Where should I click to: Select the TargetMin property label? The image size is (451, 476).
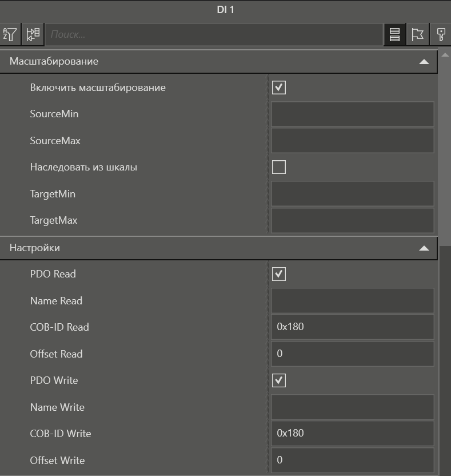(53, 194)
